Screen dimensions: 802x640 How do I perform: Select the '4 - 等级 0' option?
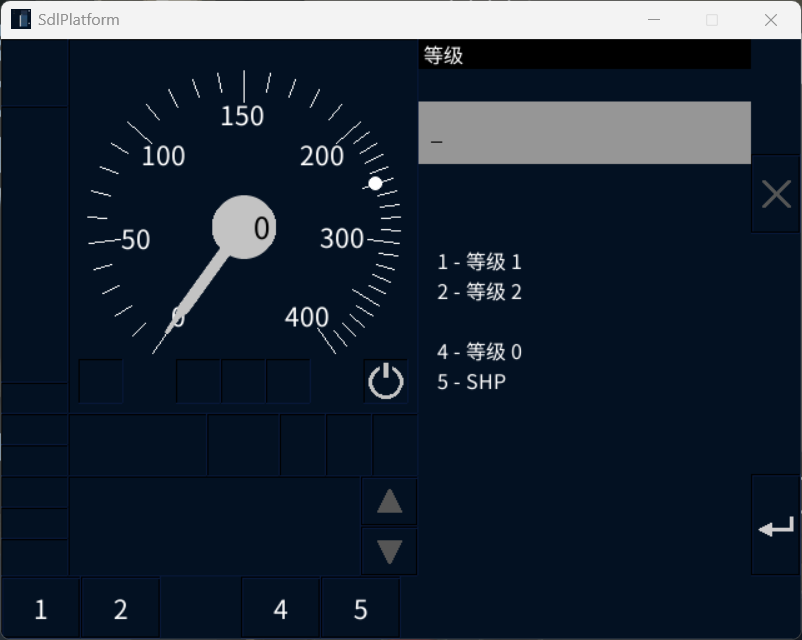[479, 352]
